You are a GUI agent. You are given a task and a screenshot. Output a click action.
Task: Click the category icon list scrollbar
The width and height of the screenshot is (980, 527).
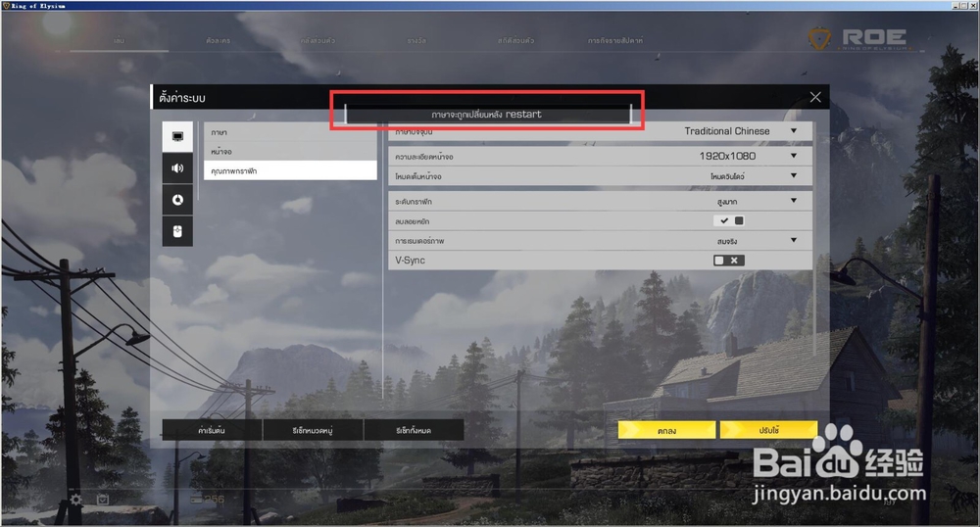click(x=198, y=161)
